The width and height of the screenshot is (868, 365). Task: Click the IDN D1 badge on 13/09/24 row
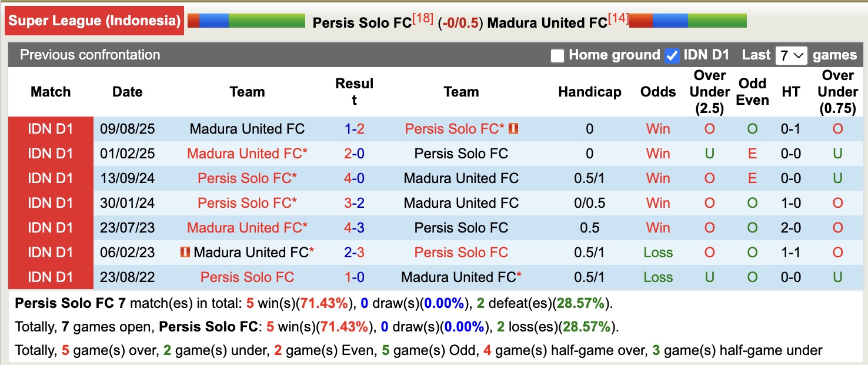(x=51, y=178)
